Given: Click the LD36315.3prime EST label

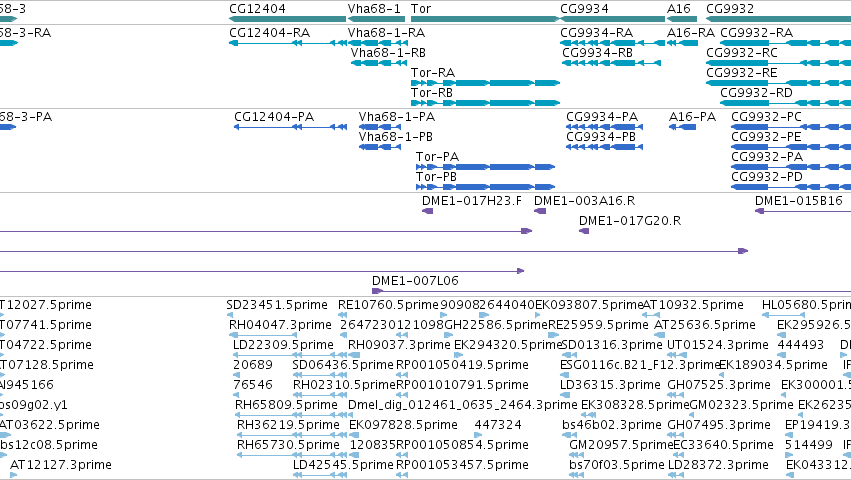Looking at the screenshot, I should point(610,385).
